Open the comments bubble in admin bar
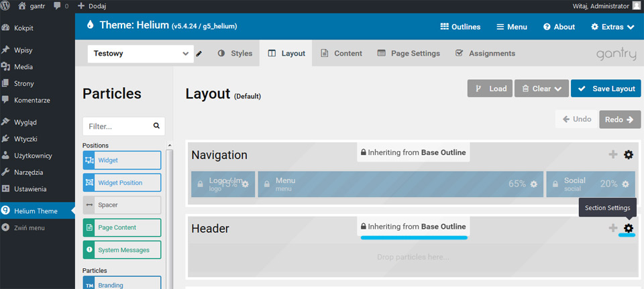Image resolution: width=644 pixels, height=289 pixels. [61, 6]
